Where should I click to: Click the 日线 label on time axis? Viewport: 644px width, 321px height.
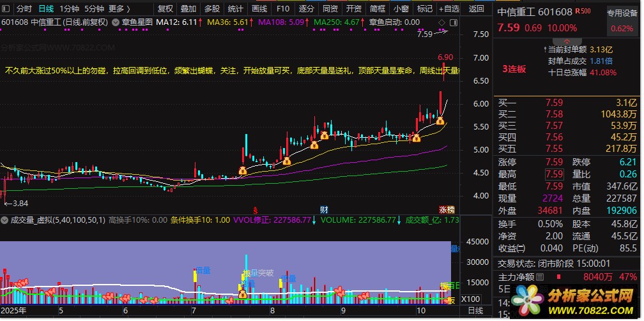click(x=475, y=311)
